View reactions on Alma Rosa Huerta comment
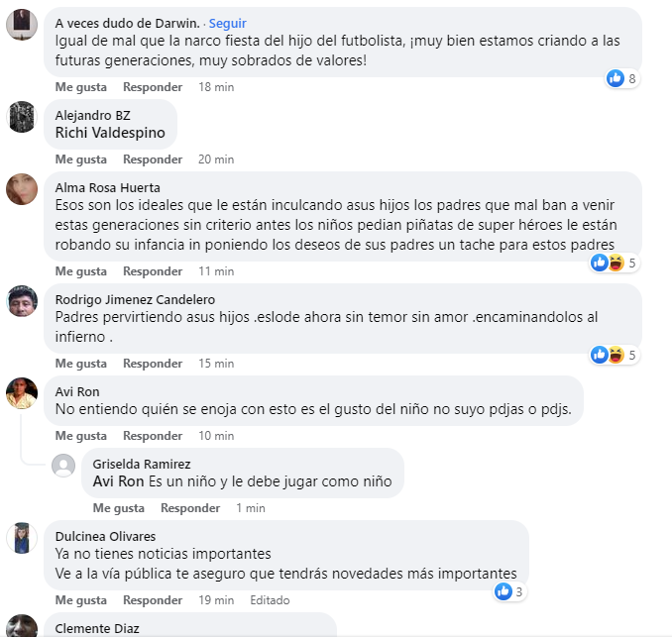 click(615, 263)
